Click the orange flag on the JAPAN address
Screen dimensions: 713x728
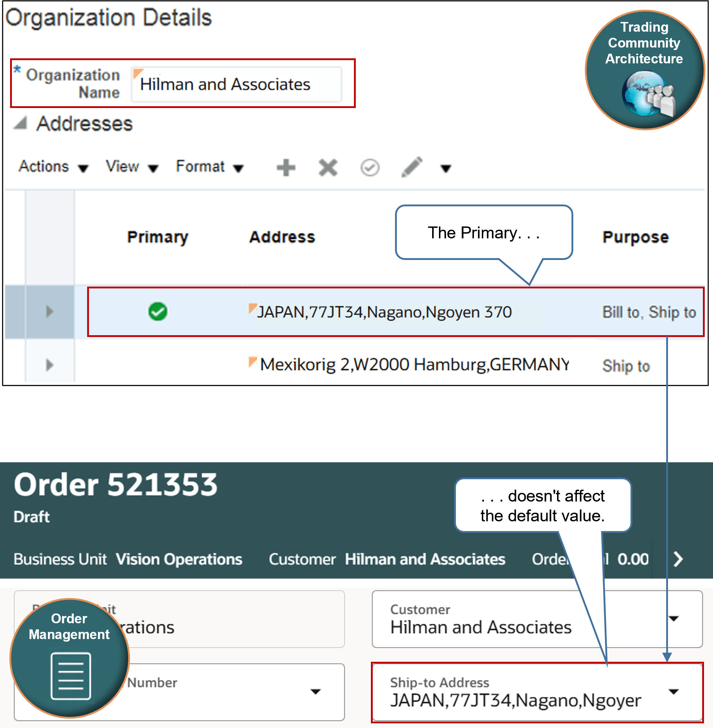click(x=253, y=308)
